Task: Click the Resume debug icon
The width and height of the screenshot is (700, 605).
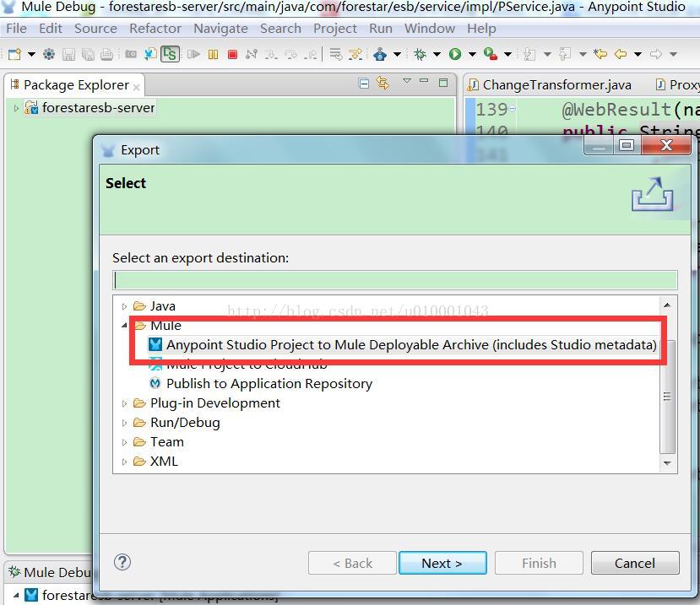Action: pyautogui.click(x=193, y=55)
